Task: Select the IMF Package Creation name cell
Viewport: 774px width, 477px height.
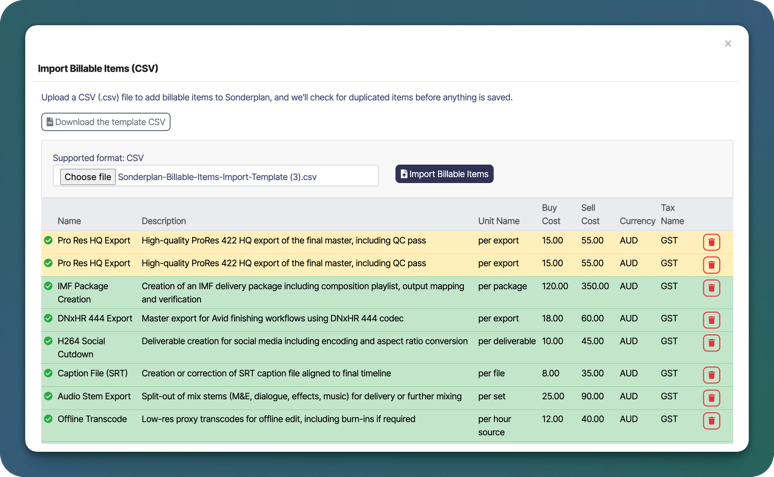Action: click(x=82, y=292)
